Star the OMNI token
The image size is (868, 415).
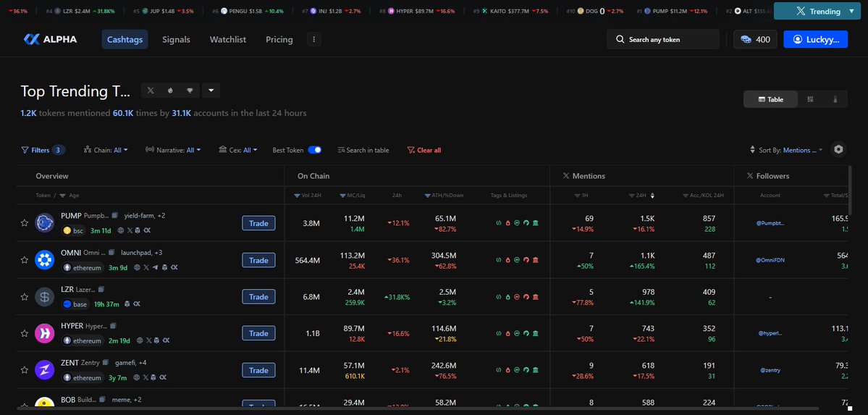coord(25,260)
